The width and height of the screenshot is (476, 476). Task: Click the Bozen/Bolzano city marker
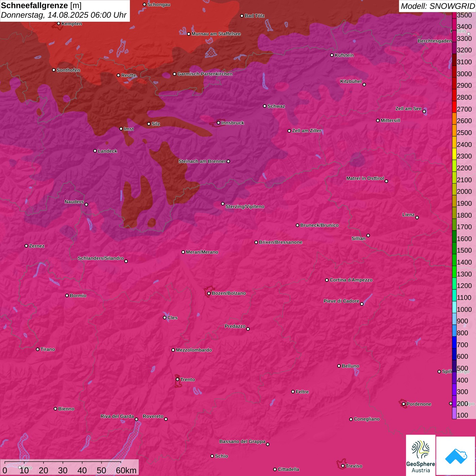tap(209, 293)
